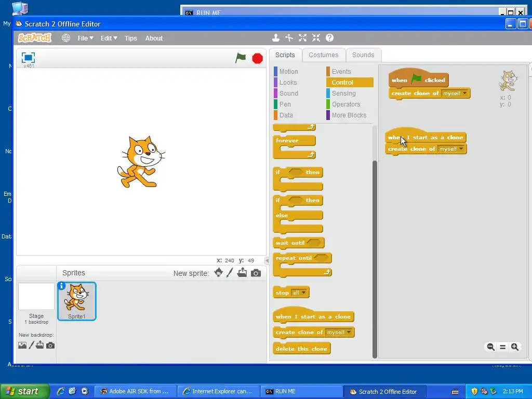Select the Events block category

[x=341, y=72]
